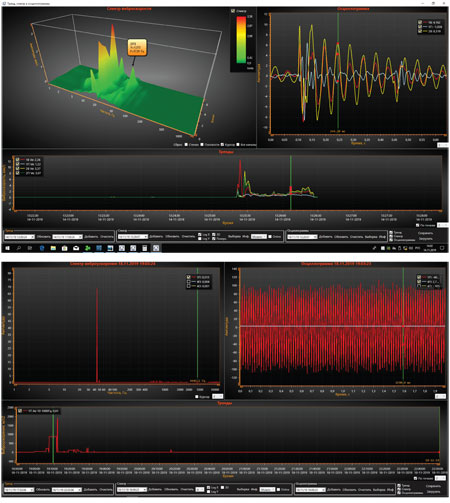Open first date dropdown in upper 'Тренд' group
Viewport: 450px width, 503px height.
point(19,237)
